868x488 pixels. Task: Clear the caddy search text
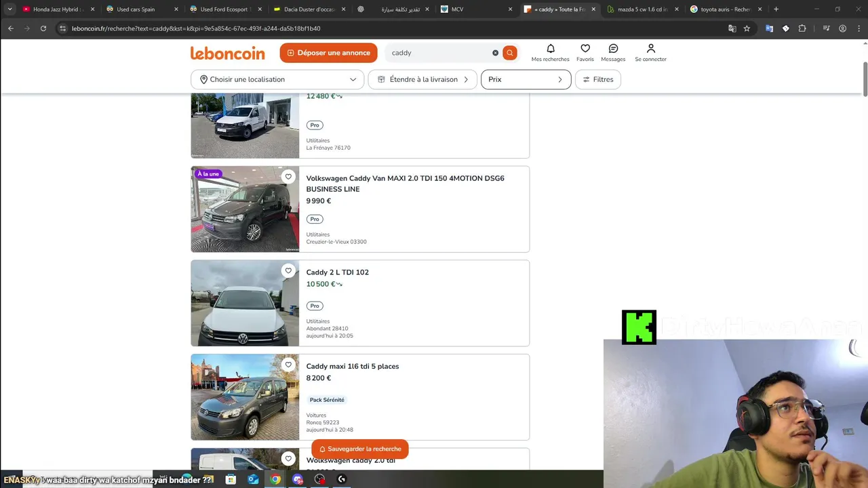pyautogui.click(x=495, y=53)
